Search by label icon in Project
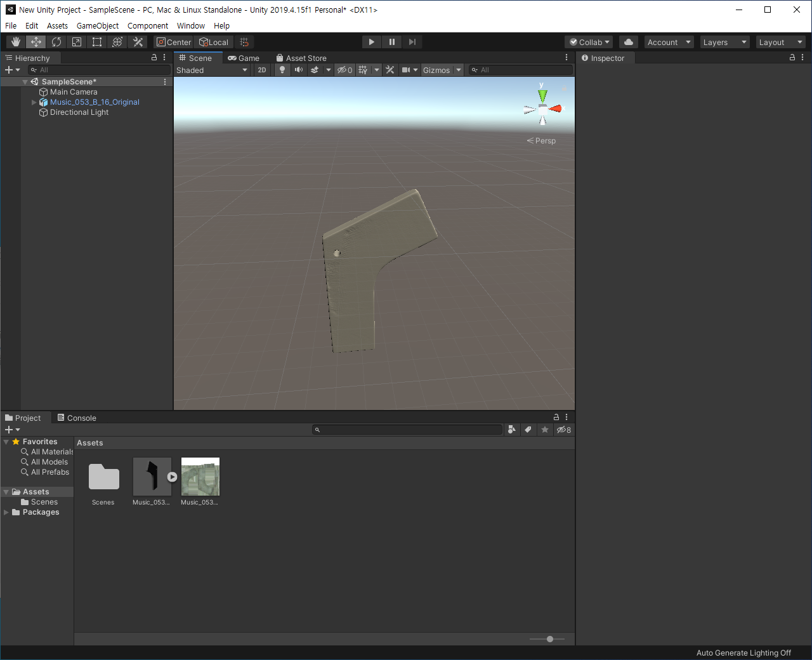This screenshot has width=812, height=660. pos(528,430)
